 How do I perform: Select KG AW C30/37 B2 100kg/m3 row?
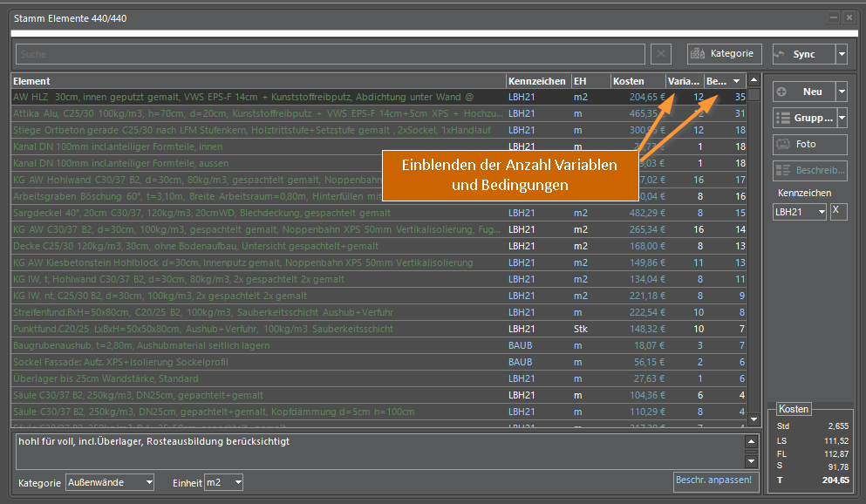click(378, 229)
